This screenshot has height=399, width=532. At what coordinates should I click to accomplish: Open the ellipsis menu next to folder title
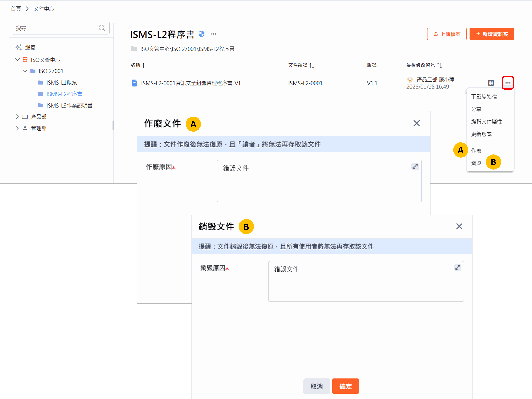pyautogui.click(x=214, y=34)
